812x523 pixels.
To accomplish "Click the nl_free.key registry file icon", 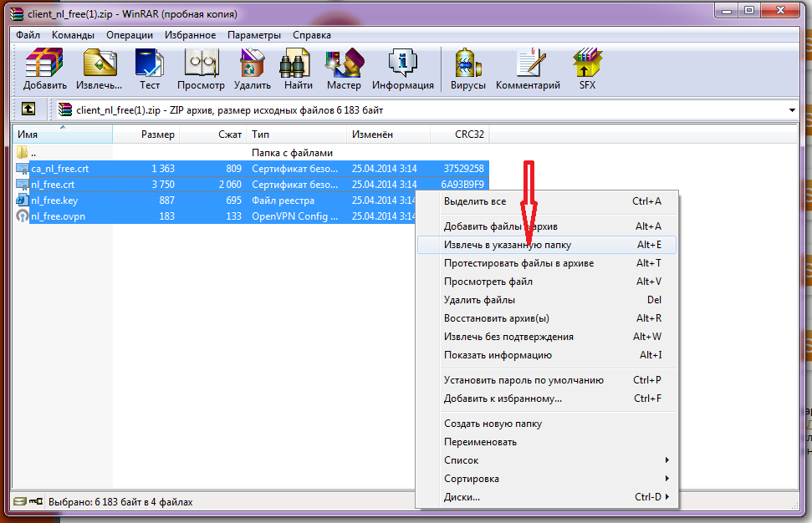I will [x=23, y=201].
